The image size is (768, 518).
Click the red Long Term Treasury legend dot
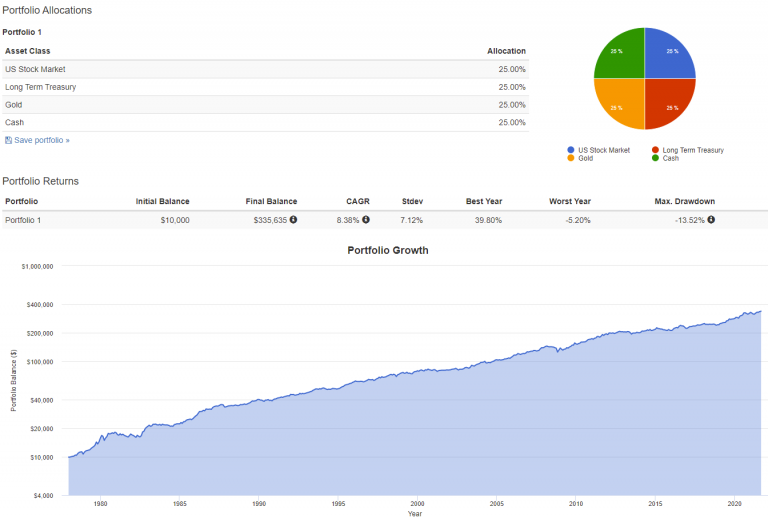pyautogui.click(x=657, y=150)
